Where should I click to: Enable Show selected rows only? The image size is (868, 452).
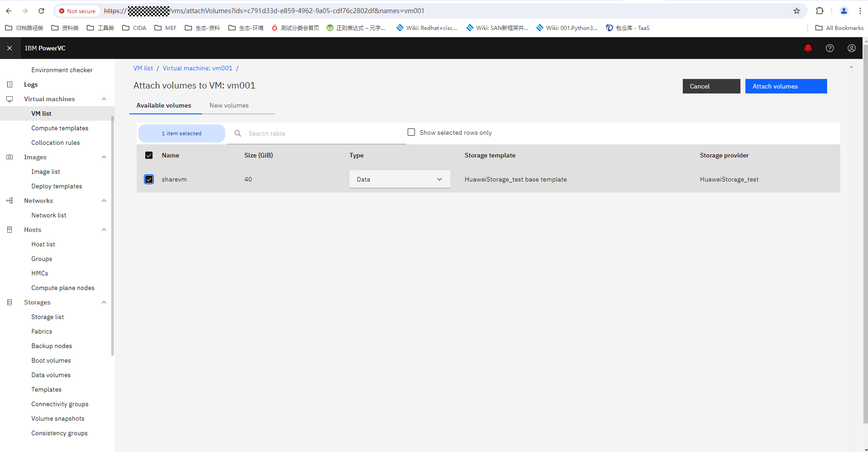click(x=411, y=132)
